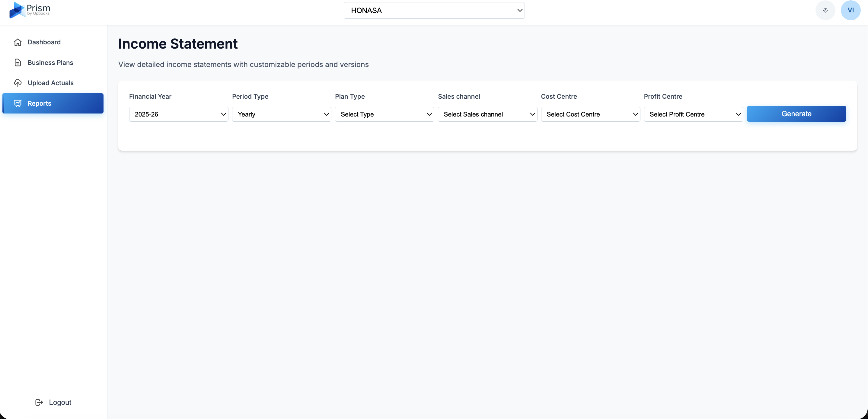Click the Logout arrow icon
868x419 pixels.
tap(39, 402)
